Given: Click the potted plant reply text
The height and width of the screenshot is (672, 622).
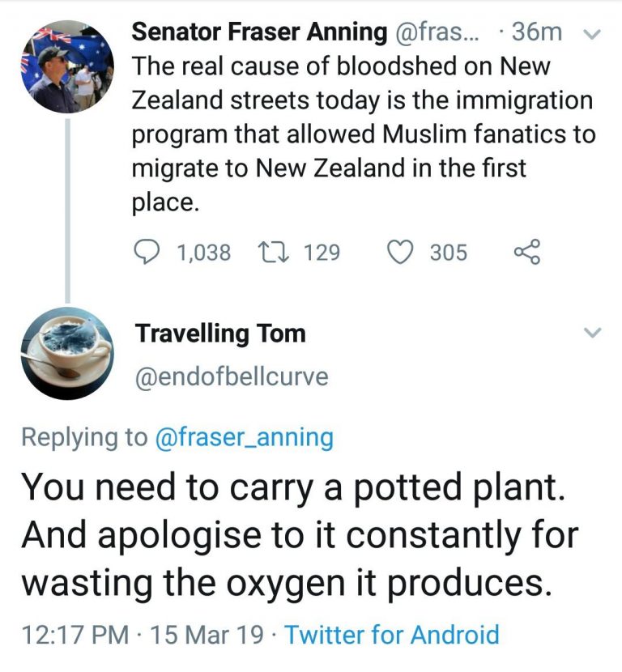Looking at the screenshot, I should [x=300, y=535].
